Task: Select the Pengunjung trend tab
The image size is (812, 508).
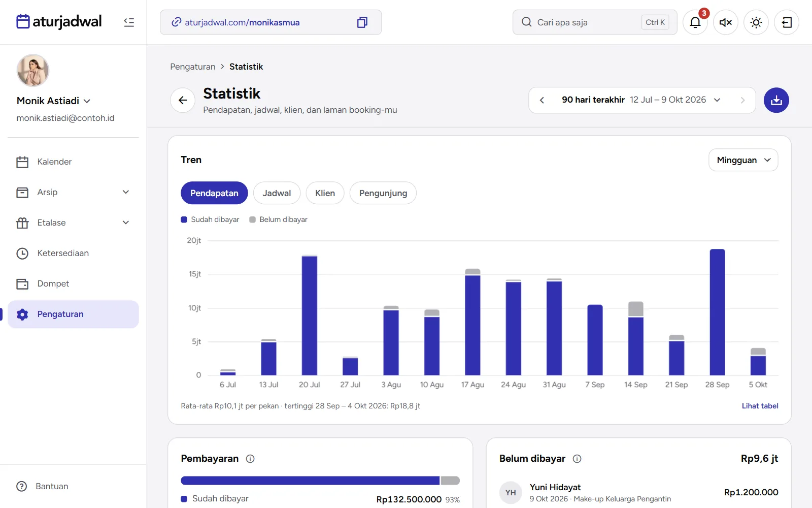Action: (x=383, y=193)
